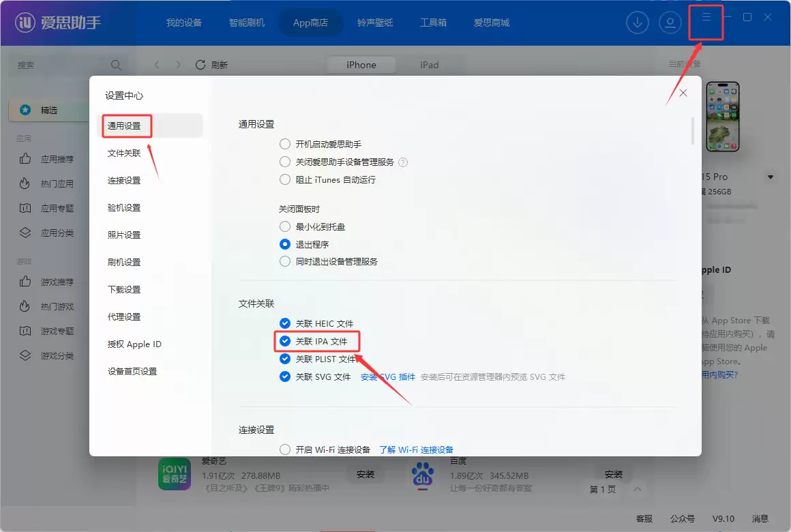Open 游戏分类 layers item

46,355
